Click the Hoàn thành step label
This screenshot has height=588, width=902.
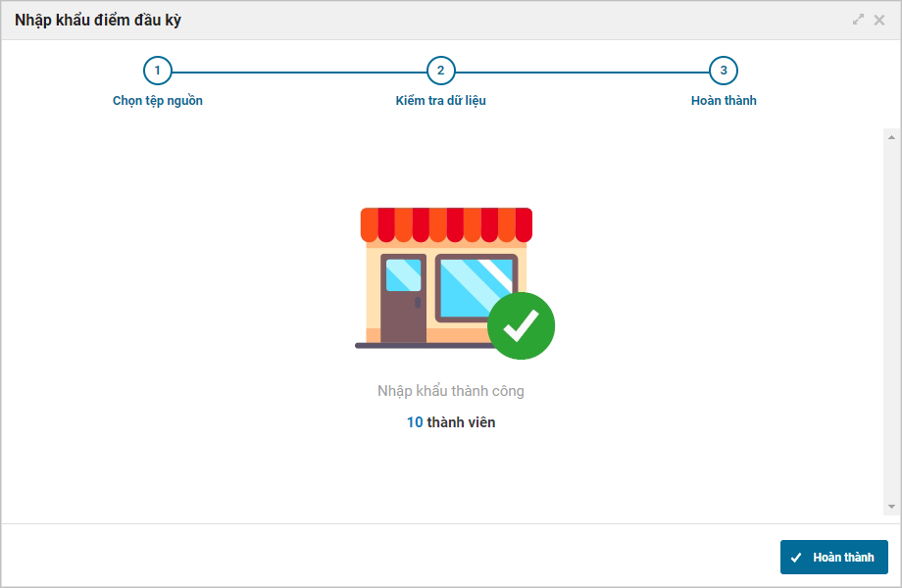pyautogui.click(x=724, y=101)
